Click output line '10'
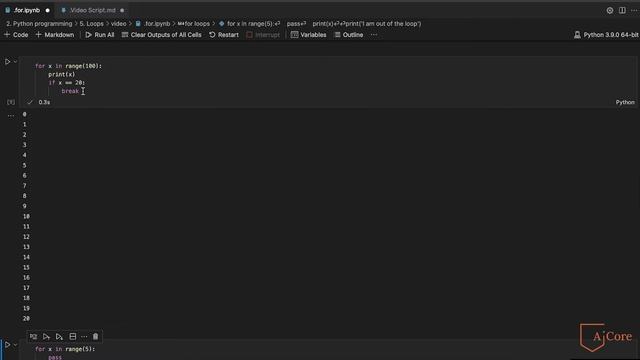The height and width of the screenshot is (360, 640). [26, 216]
